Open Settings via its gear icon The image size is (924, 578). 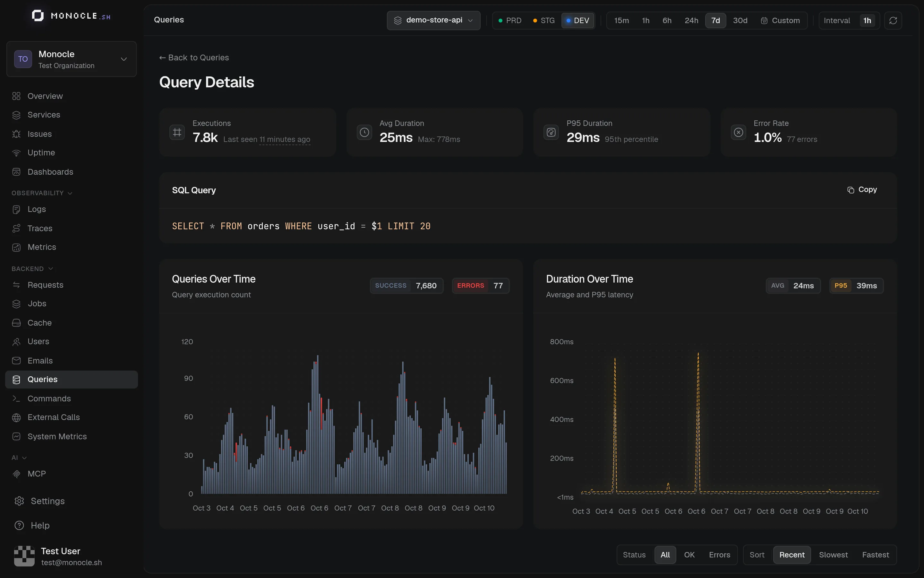19,501
